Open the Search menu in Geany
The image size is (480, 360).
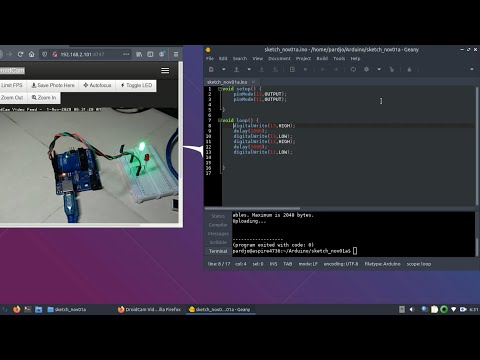240,58
